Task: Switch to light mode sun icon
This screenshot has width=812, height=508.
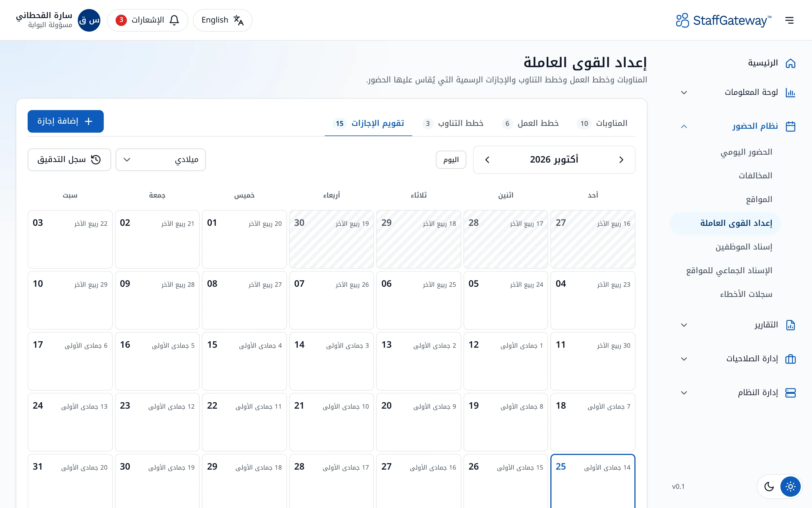Action: [790, 487]
